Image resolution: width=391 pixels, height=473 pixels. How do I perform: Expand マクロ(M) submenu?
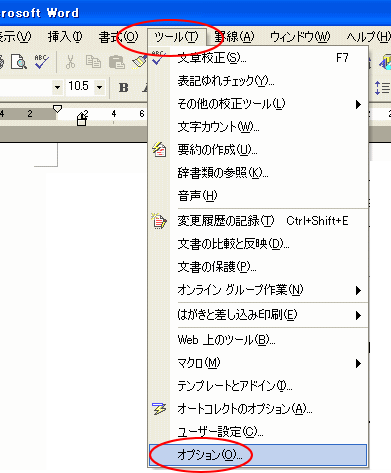point(258,363)
